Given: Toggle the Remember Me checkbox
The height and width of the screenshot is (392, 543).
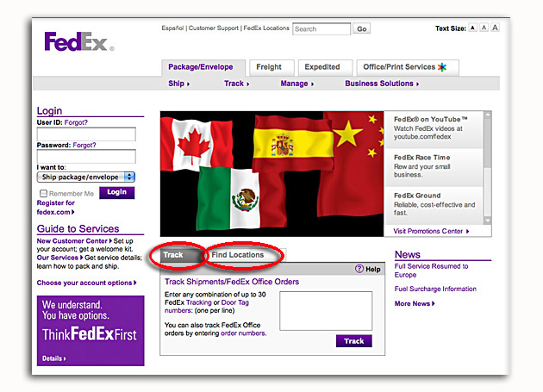Looking at the screenshot, I should coord(44,194).
